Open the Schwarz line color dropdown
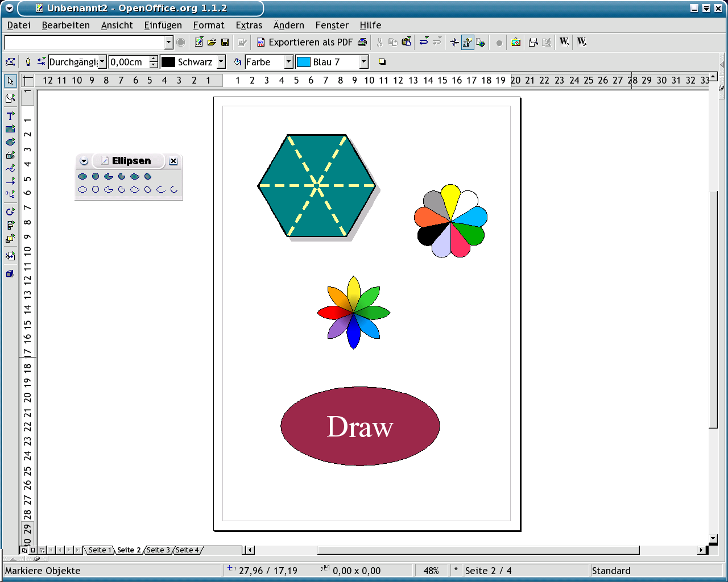 tap(221, 62)
